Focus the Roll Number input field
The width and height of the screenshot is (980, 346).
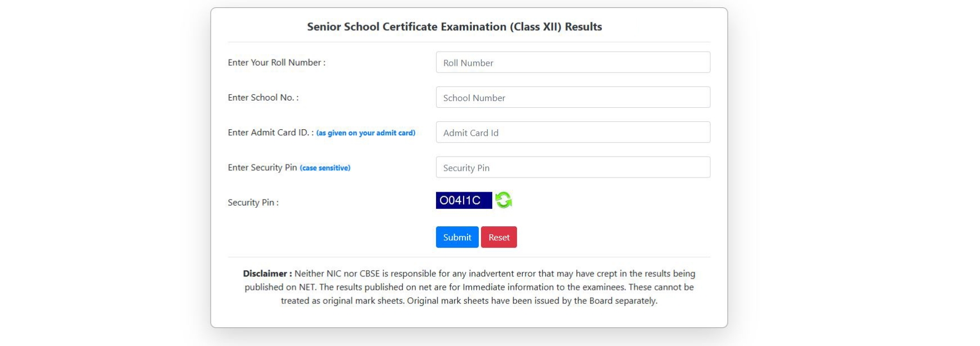point(573,62)
